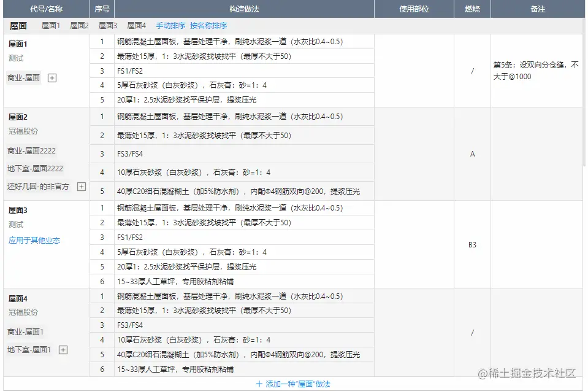The height and width of the screenshot is (391, 588).
Task: Click combustion value A for 屋面2
Action: [472, 154]
